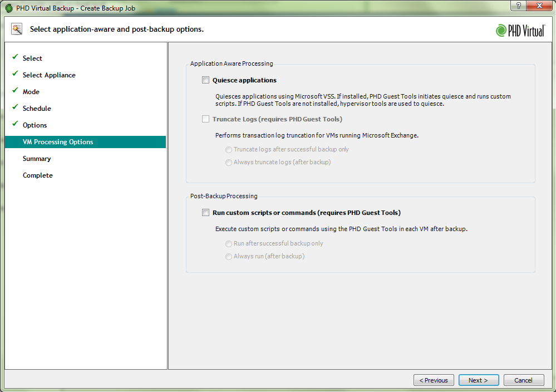Select Truncate logs after successful backup only
This screenshot has width=556, height=392.
click(x=229, y=149)
